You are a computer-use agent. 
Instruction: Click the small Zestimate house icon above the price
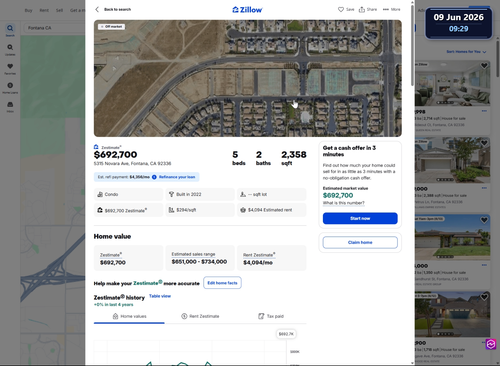(96, 147)
